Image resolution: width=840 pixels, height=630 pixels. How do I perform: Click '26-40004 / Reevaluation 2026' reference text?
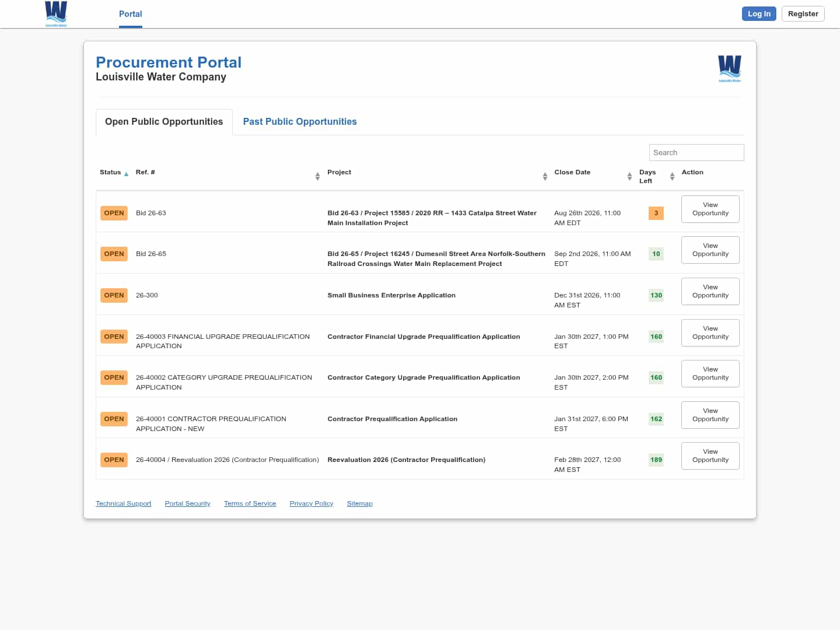point(228,460)
